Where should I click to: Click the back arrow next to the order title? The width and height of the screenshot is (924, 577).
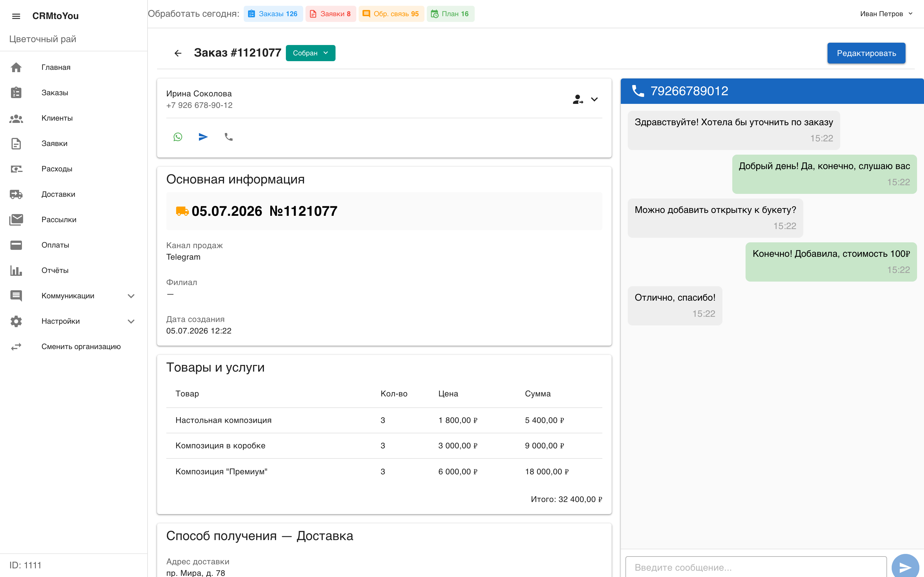pyautogui.click(x=178, y=53)
